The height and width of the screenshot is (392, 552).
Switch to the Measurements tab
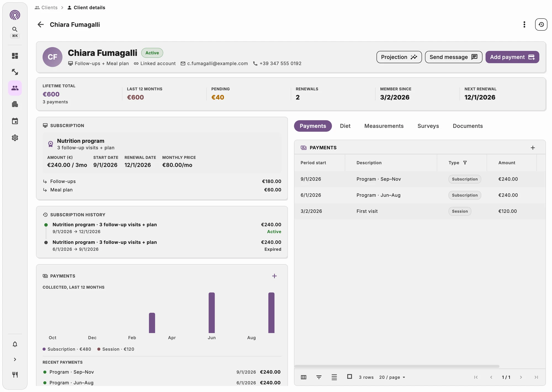click(384, 126)
